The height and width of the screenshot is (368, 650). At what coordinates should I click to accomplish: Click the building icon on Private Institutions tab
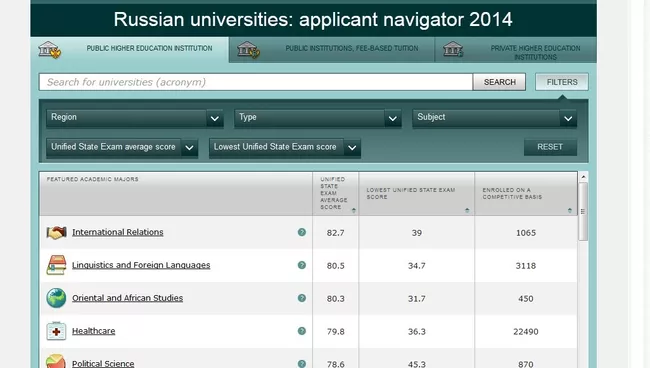(453, 49)
